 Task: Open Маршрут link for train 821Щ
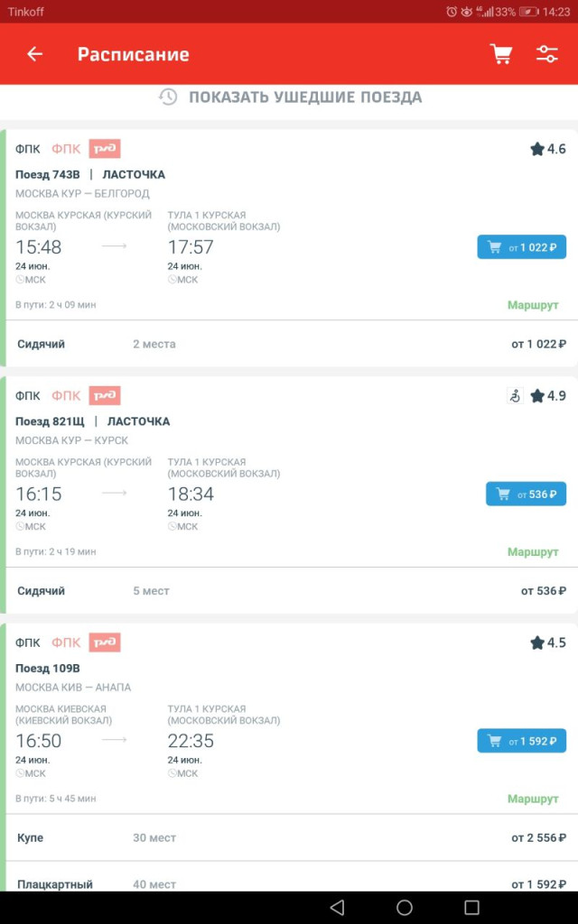[x=533, y=551]
